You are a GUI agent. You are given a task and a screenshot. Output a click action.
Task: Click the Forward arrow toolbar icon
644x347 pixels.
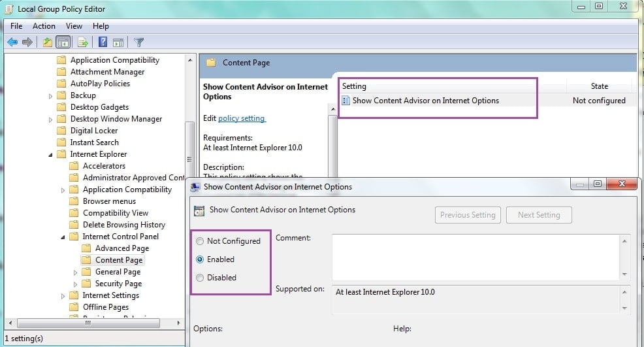[27, 42]
